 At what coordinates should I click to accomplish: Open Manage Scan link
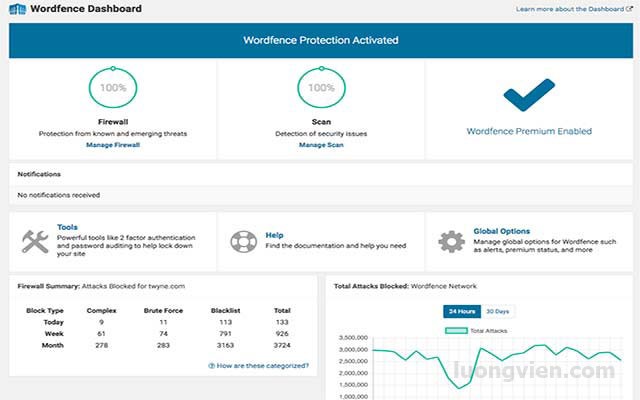[321, 145]
